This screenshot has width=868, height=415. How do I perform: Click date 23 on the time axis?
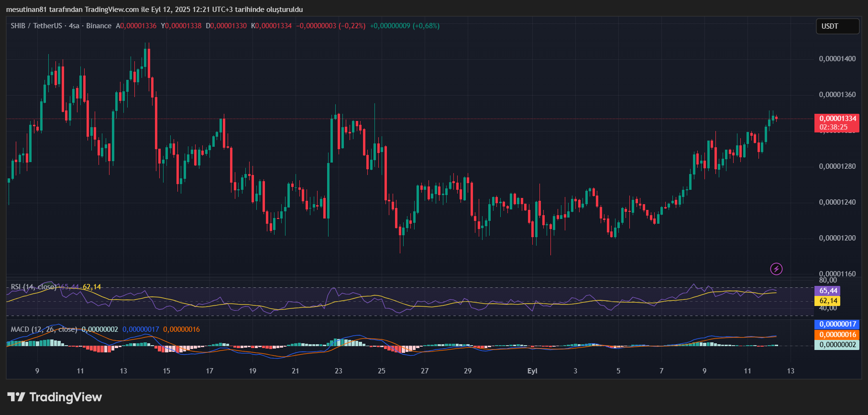point(339,371)
